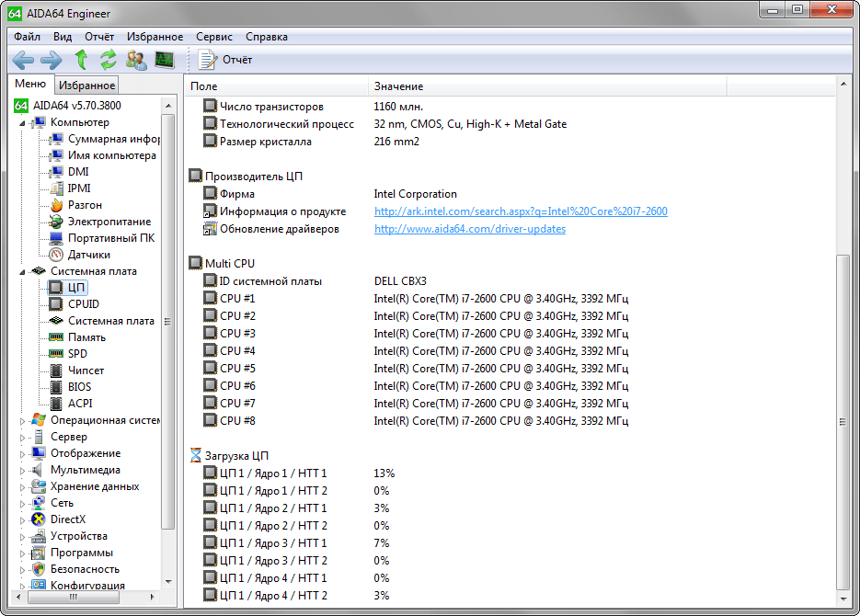Open the users icon in toolbar
This screenshot has height=616, width=860.
pyautogui.click(x=136, y=60)
